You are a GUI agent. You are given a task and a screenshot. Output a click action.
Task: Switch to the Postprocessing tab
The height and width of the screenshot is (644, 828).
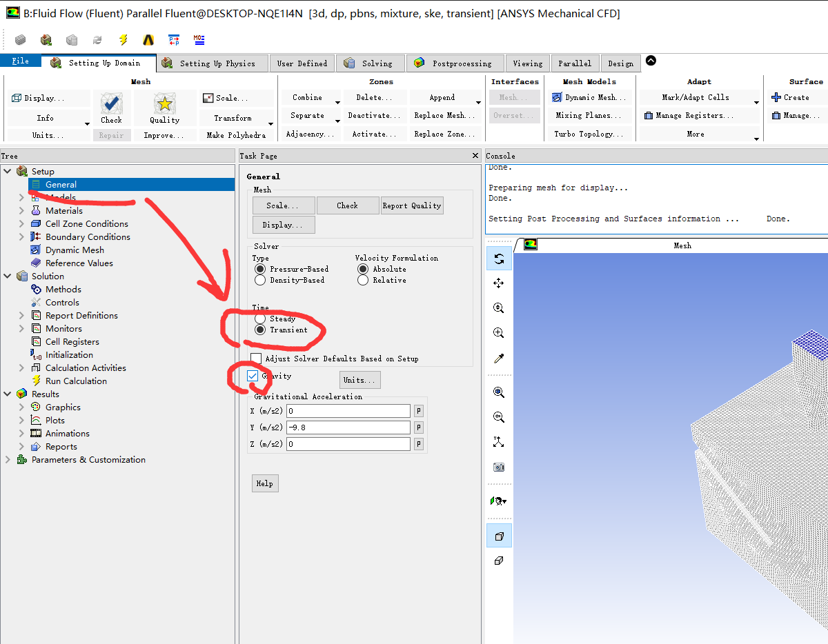(455, 63)
